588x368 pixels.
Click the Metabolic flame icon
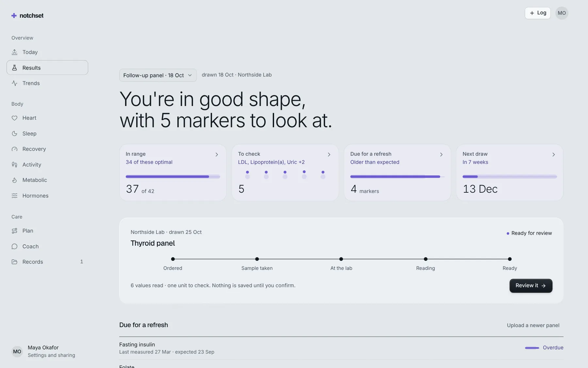(14, 180)
